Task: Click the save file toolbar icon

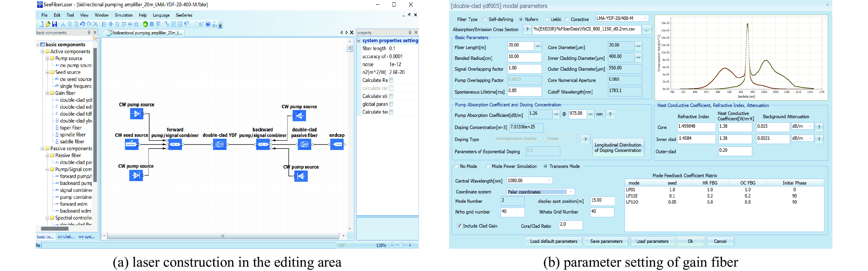Action: click(x=55, y=24)
